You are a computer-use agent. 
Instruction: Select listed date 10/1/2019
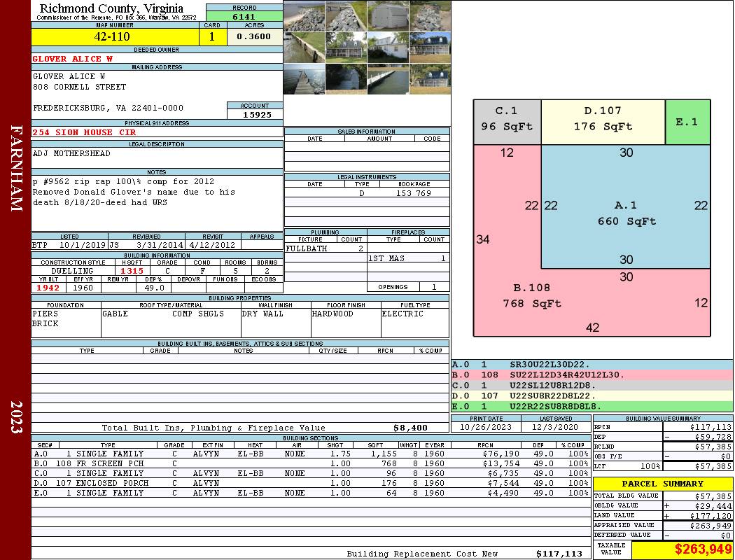coord(82,245)
